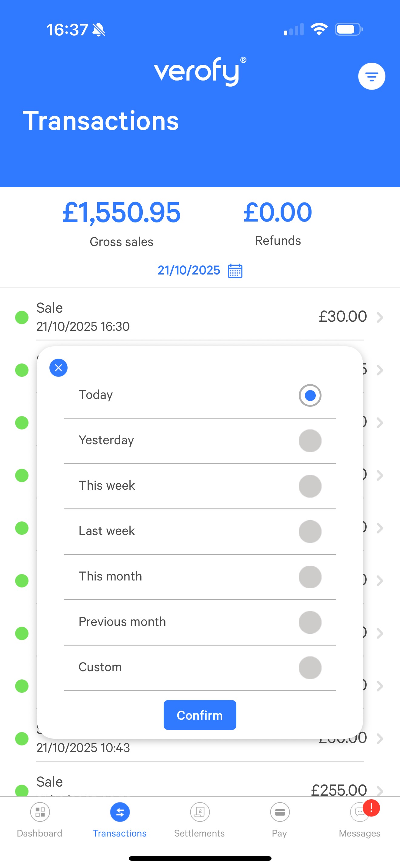Image resolution: width=400 pixels, height=868 pixels.
Task: Open the filter icon in header
Action: point(371,77)
